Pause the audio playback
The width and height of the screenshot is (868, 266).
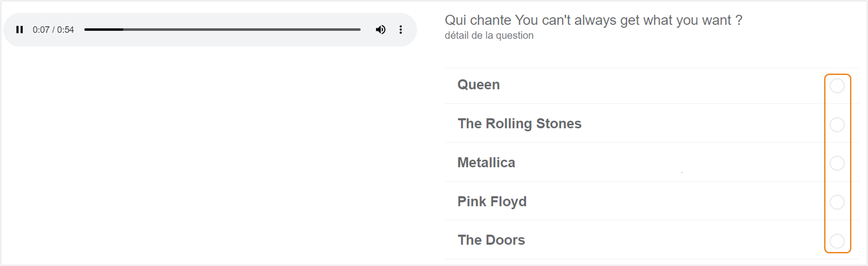coord(19,30)
